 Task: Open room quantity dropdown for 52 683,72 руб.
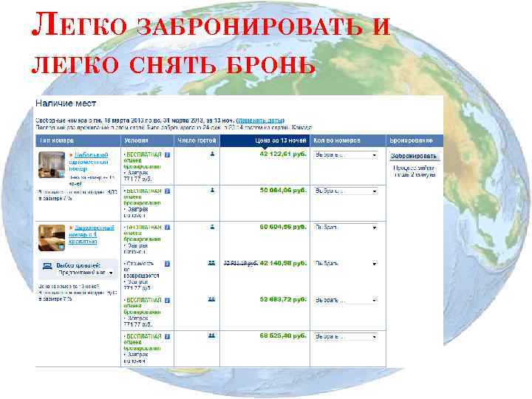[345, 300]
